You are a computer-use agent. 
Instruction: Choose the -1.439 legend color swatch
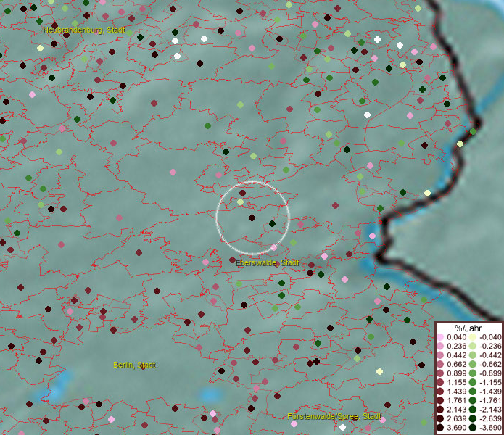pos(473,391)
